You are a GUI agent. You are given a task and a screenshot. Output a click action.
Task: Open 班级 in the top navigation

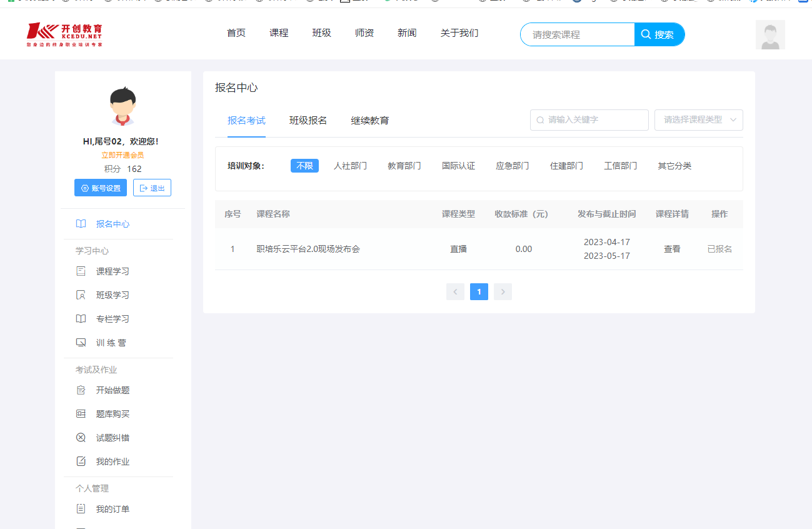coord(322,33)
